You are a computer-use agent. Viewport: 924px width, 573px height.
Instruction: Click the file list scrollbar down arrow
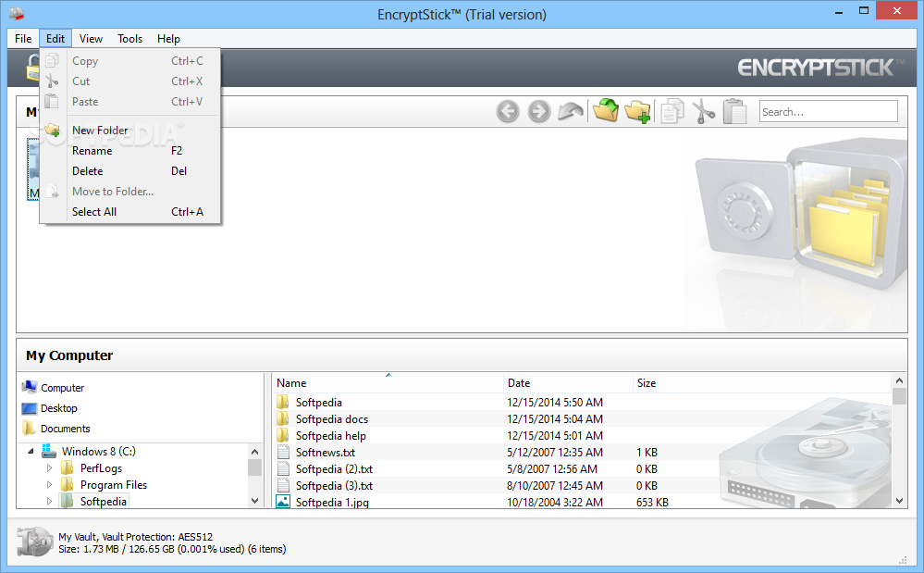click(x=899, y=501)
